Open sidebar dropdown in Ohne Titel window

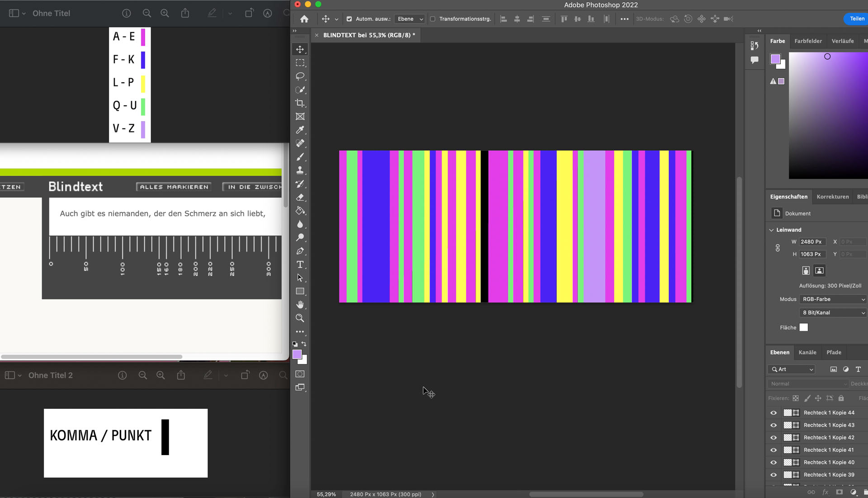click(24, 14)
